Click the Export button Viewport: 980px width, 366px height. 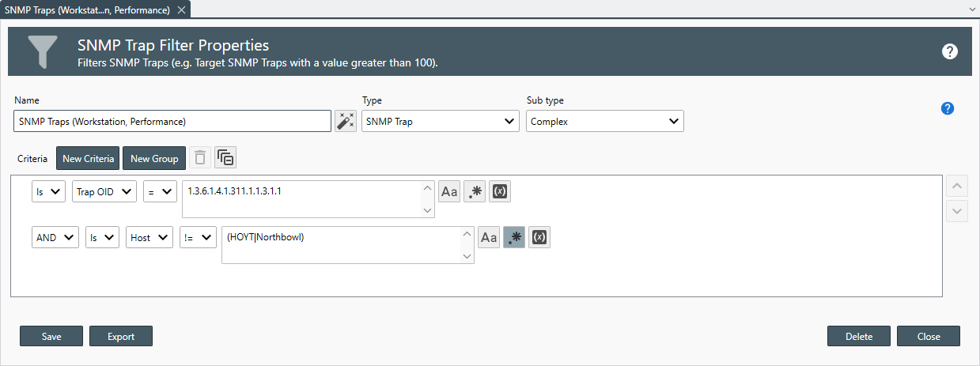click(x=121, y=336)
